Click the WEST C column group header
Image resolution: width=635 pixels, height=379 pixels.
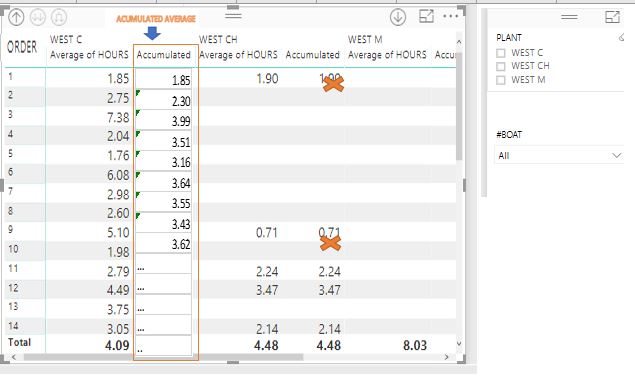point(66,40)
